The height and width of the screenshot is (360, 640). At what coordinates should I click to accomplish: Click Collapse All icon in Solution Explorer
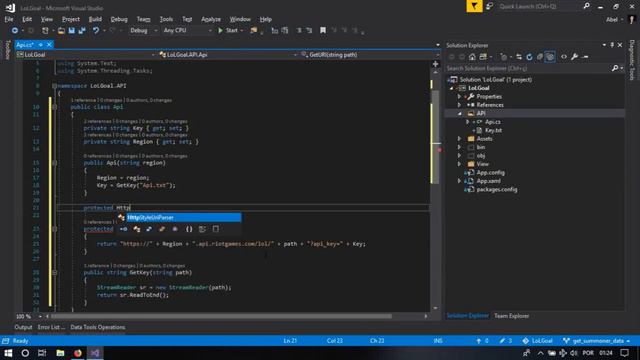(540, 57)
